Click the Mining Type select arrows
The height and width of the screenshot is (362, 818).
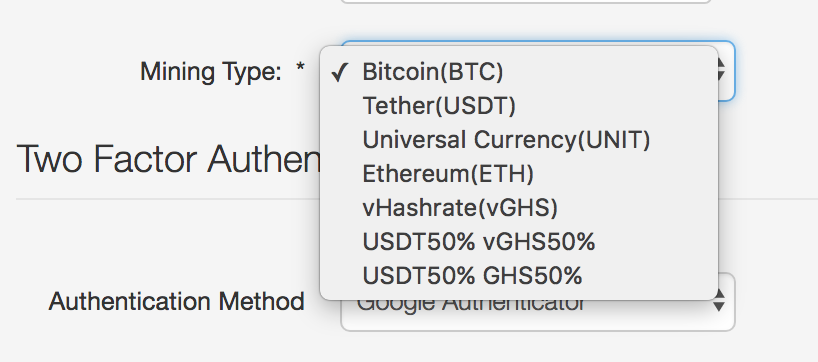pyautogui.click(x=721, y=70)
